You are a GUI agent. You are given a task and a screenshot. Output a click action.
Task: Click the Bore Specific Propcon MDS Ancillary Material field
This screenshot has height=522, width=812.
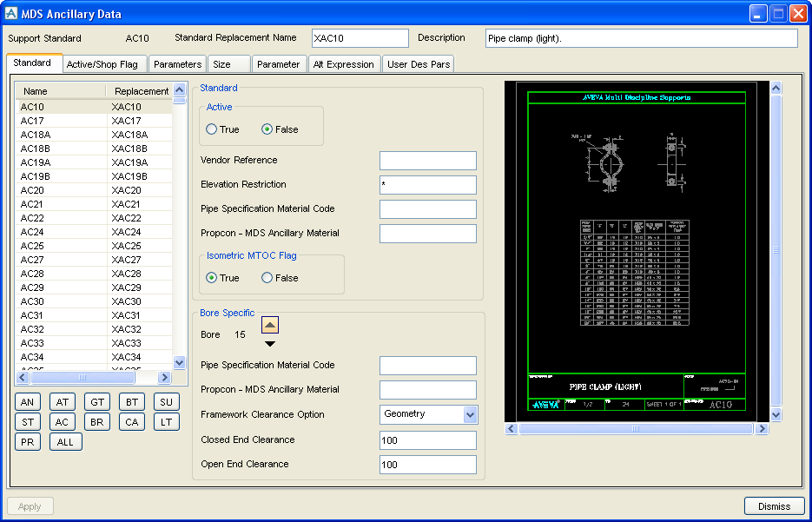(x=428, y=390)
